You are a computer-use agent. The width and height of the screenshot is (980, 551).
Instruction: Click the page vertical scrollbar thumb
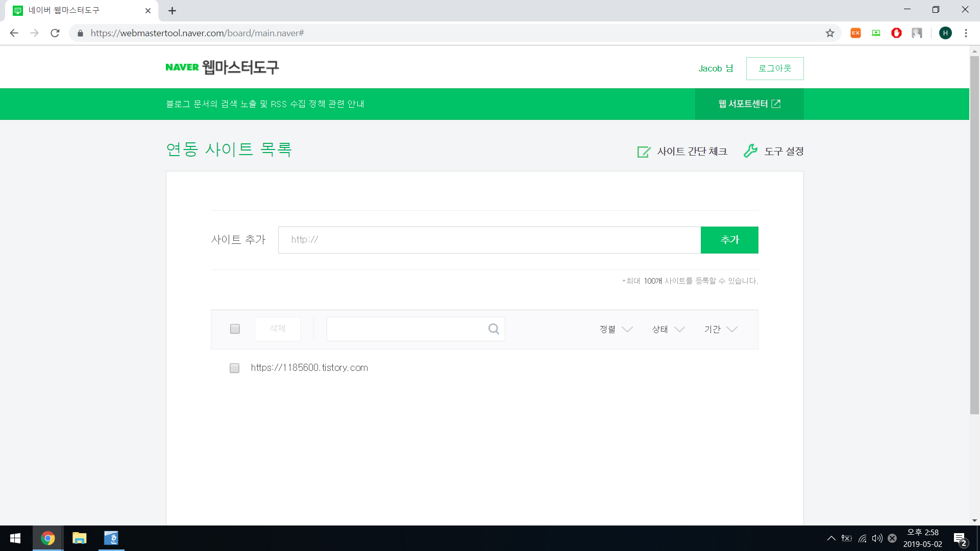(x=974, y=235)
